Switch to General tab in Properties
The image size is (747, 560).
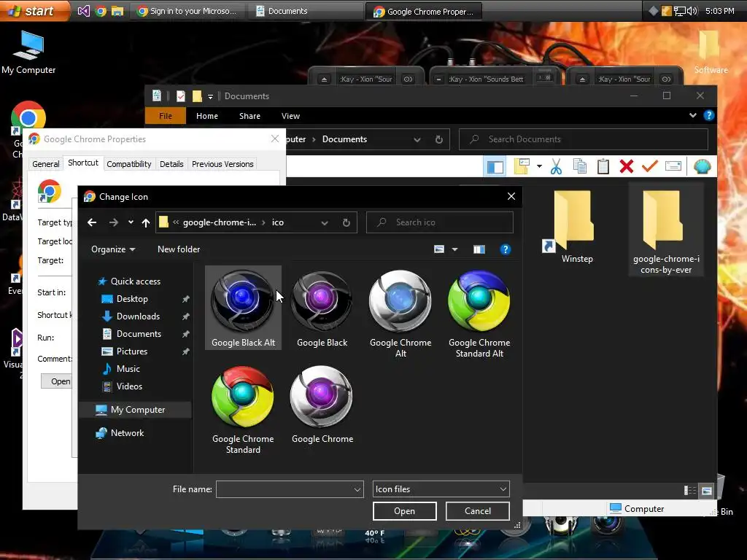point(46,164)
